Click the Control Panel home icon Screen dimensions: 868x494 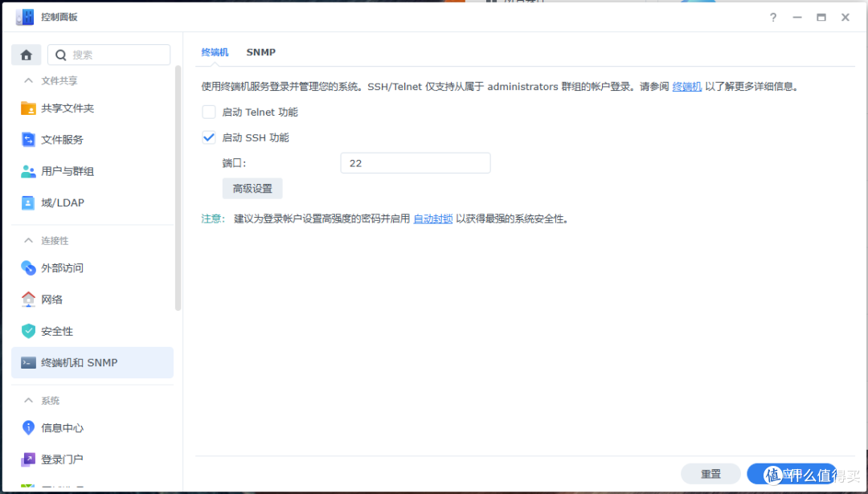pos(26,55)
